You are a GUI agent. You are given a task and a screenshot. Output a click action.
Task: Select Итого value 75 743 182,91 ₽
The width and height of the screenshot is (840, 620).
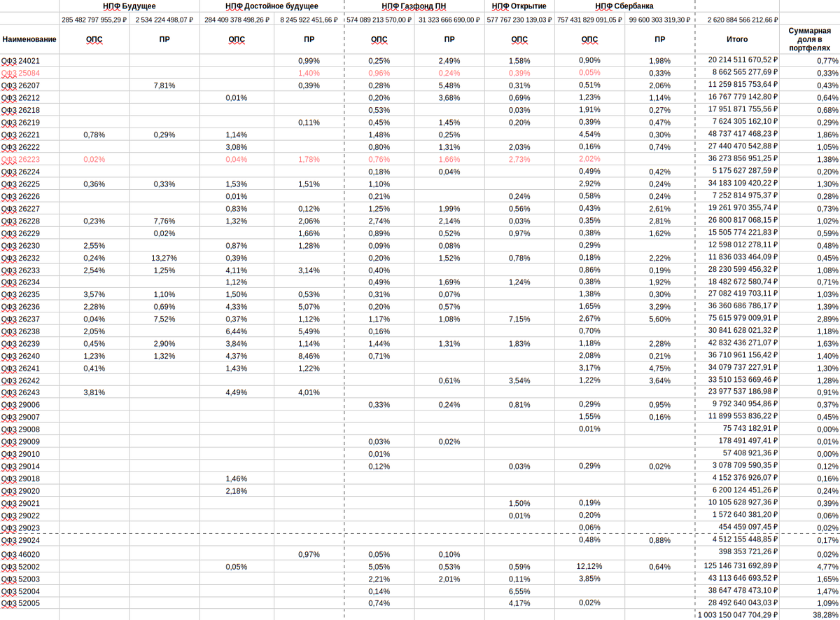pos(749,429)
